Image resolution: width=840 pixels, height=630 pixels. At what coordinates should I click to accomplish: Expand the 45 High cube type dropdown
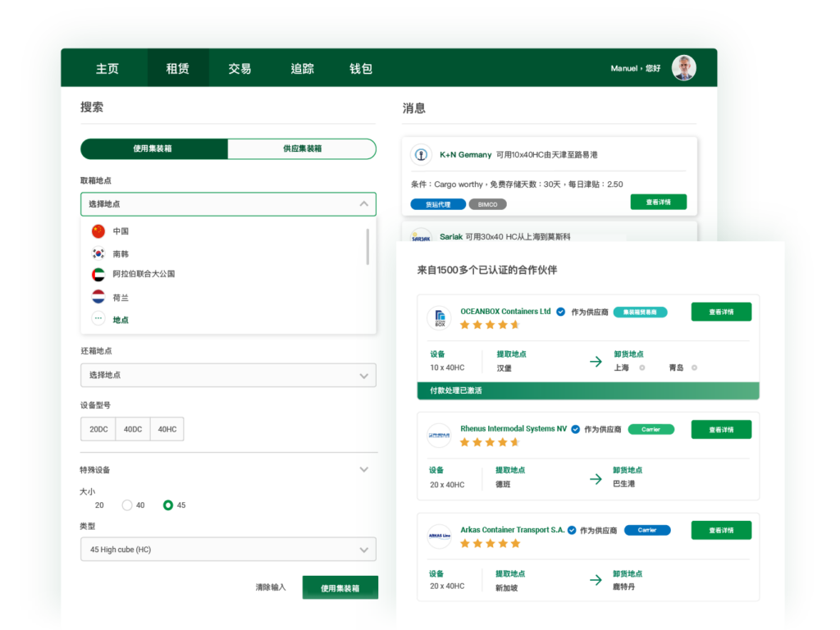(x=228, y=549)
